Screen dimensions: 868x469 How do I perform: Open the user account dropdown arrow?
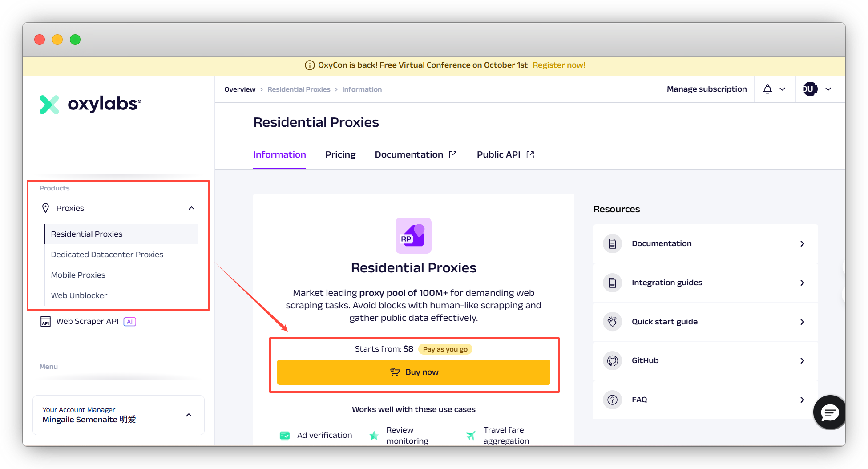828,89
